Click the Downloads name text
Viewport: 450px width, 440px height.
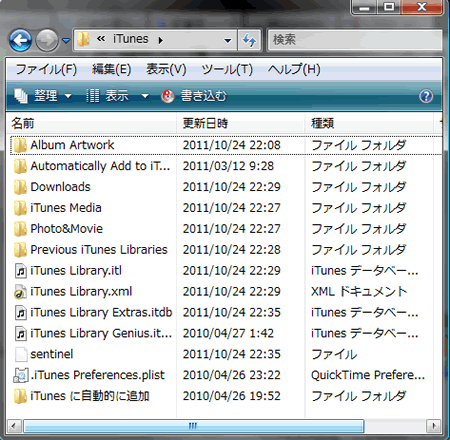pyautogui.click(x=60, y=187)
